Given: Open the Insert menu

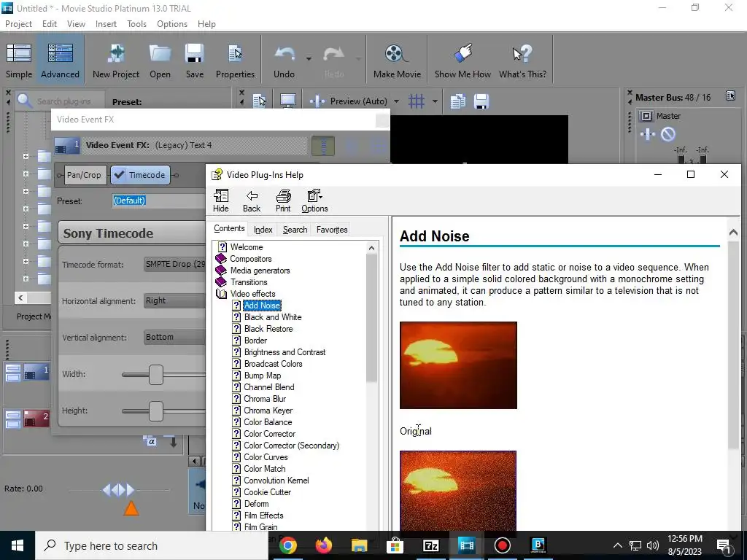Looking at the screenshot, I should click(x=106, y=24).
